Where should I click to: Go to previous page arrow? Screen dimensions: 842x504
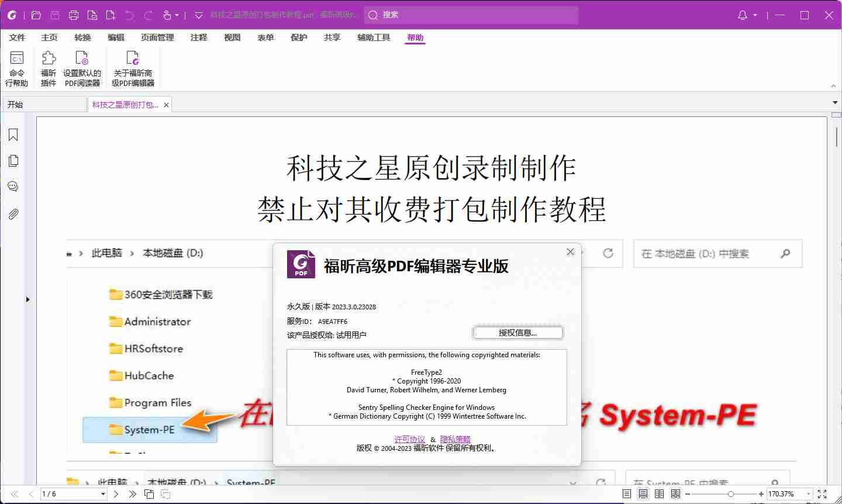pos(31,494)
